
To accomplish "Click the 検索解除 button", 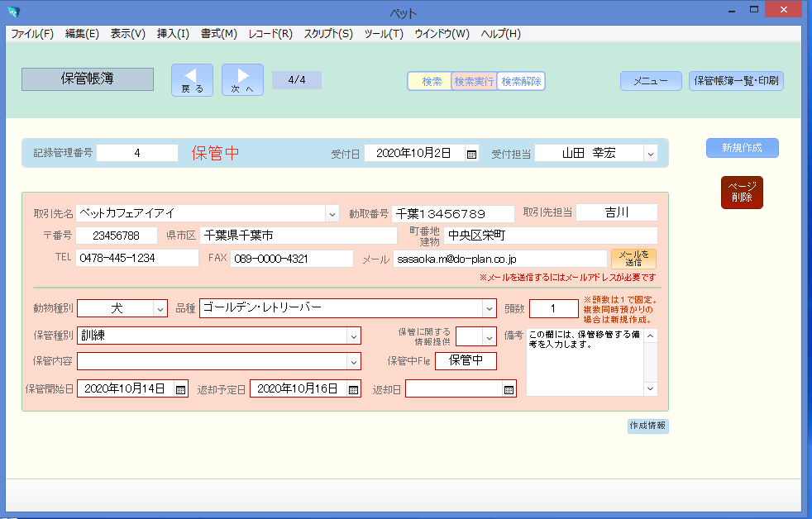I will coord(521,81).
